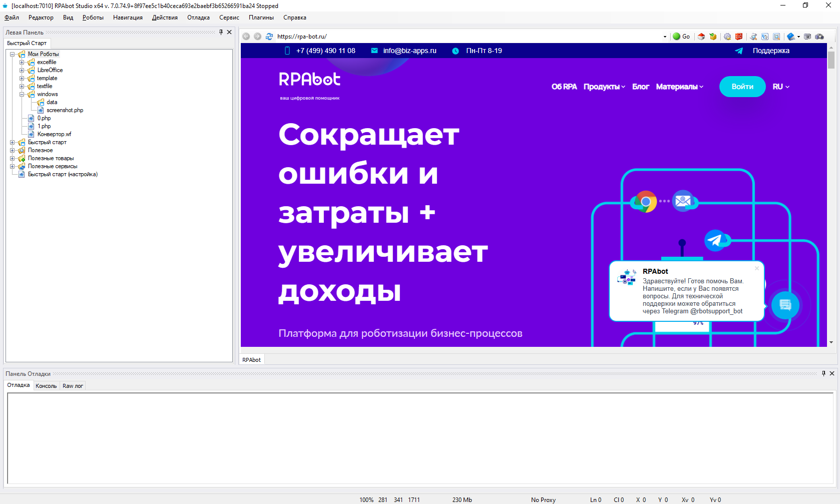
Task: Expand the Полезное tree node
Action: coord(13,150)
